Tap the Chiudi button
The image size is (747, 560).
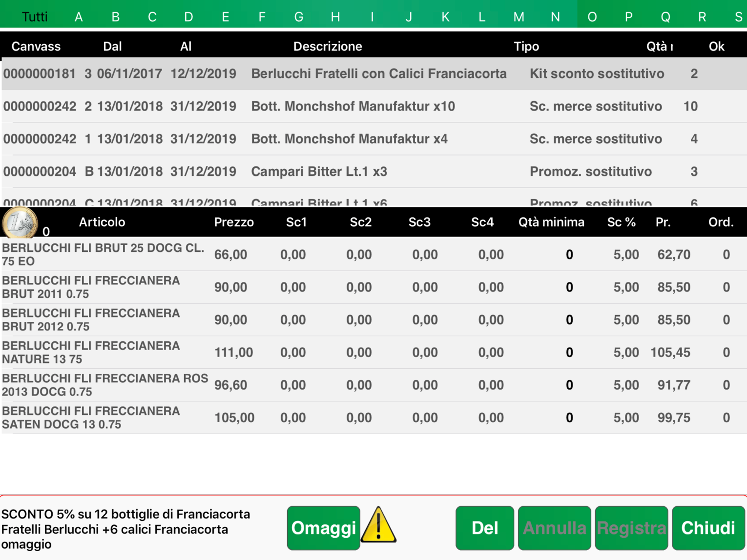(x=708, y=528)
